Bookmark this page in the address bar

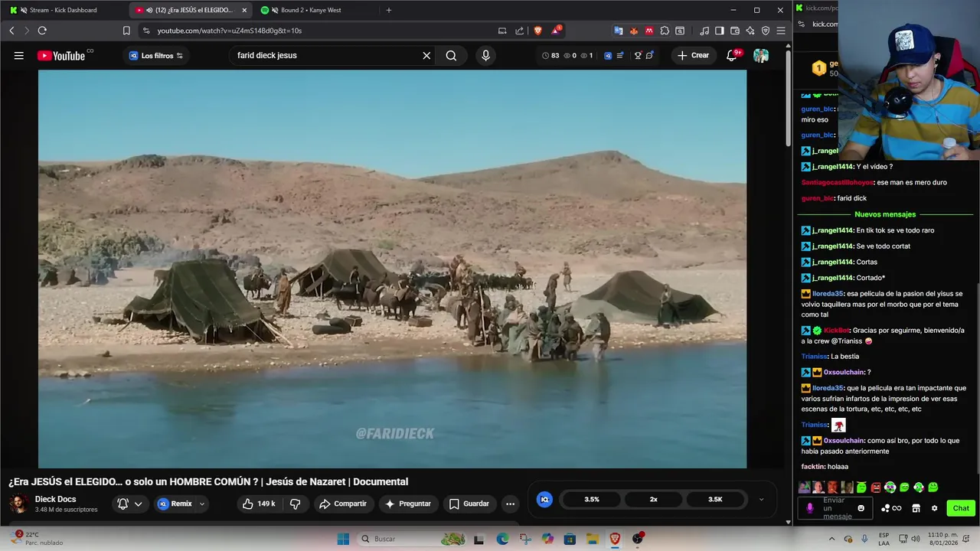tap(126, 31)
